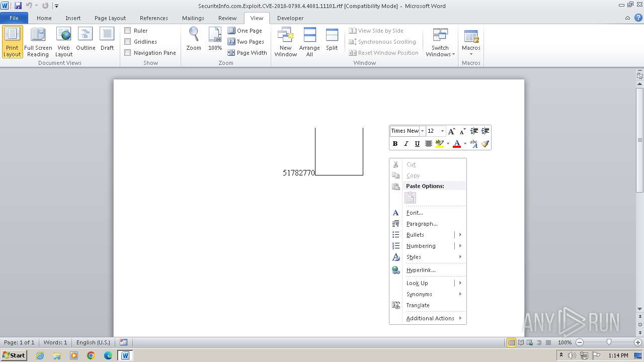644x362 pixels.
Task: Open a New Window
Action: [x=285, y=42]
